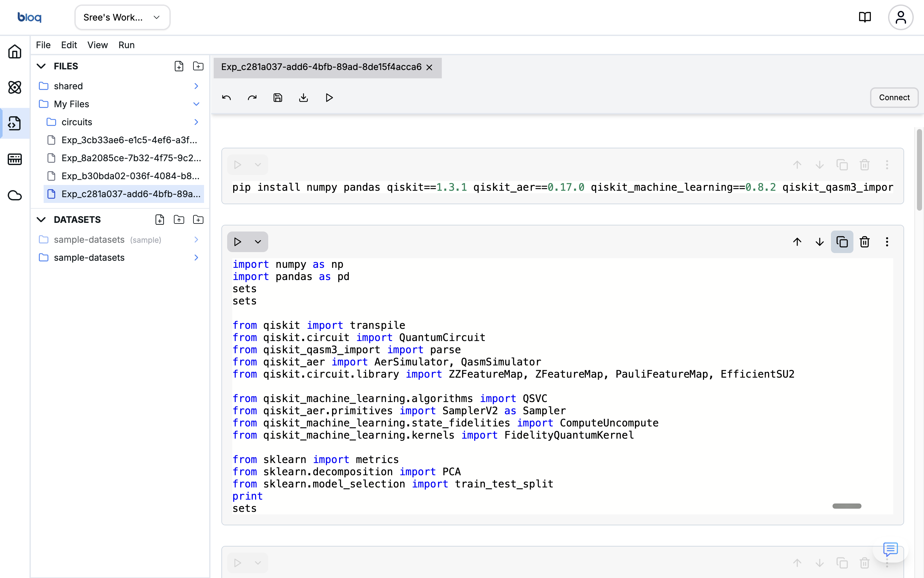The image size is (924, 578).
Task: Open the Home icon in left sidebar
Action: (x=14, y=52)
